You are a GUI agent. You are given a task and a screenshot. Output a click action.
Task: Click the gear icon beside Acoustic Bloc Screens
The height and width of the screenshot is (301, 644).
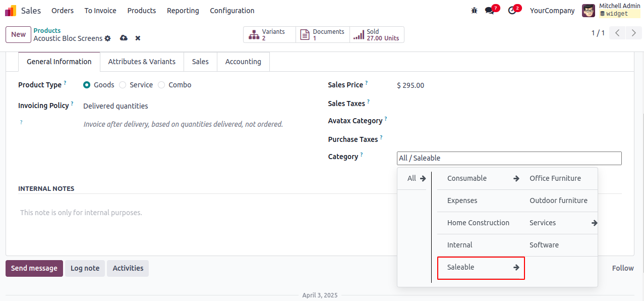point(107,38)
